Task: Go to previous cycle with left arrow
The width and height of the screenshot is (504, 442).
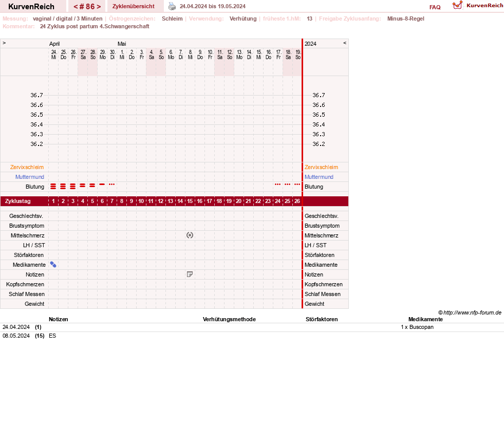Action: pos(76,7)
